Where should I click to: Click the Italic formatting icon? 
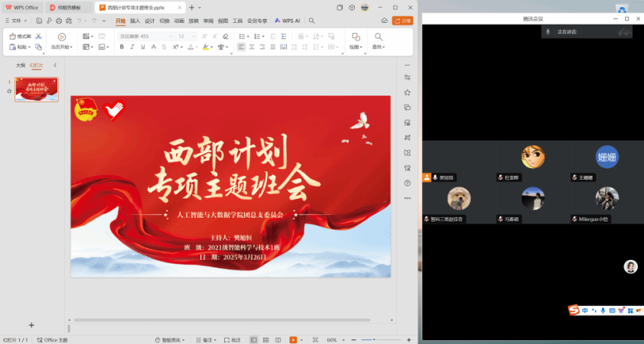[132, 47]
